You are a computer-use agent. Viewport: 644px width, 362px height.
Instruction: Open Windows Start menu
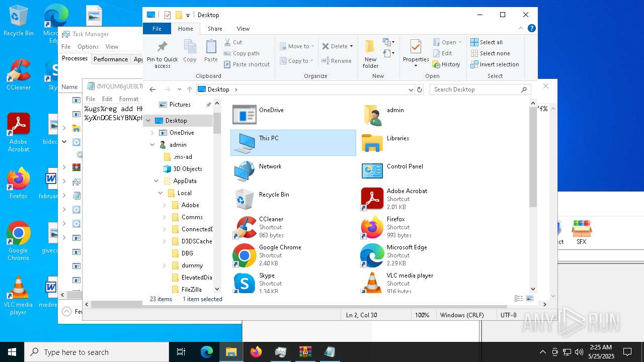tap(12, 352)
